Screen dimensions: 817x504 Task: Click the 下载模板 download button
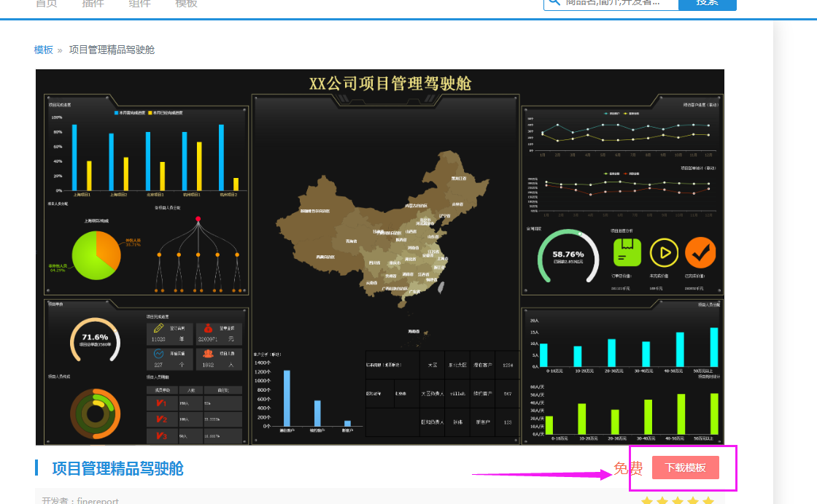[x=685, y=468]
